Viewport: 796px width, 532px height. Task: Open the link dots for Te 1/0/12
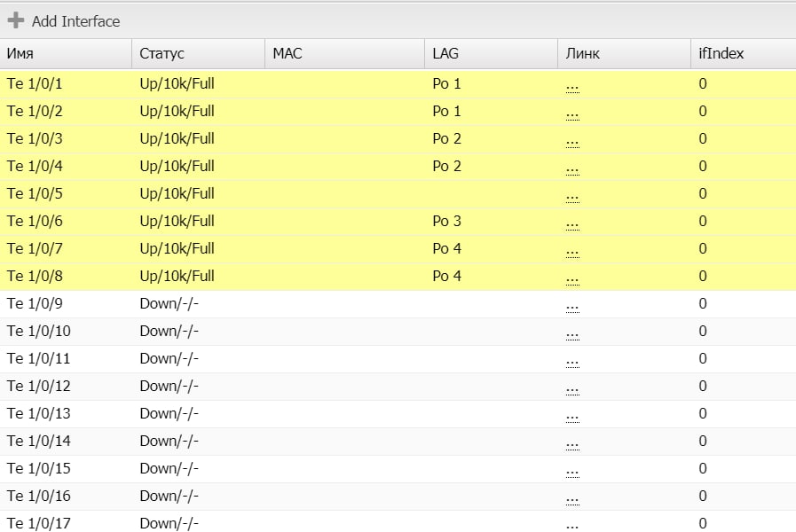point(572,389)
